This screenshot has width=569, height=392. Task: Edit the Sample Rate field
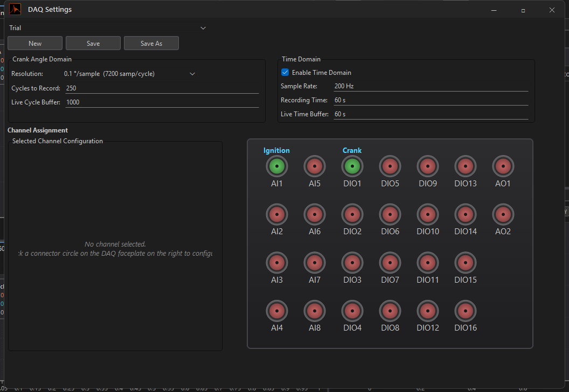pos(431,86)
